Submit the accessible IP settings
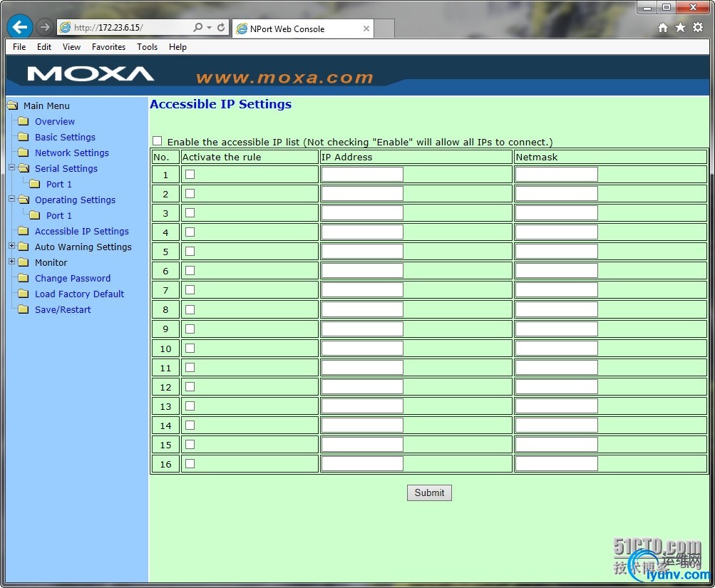The width and height of the screenshot is (715, 588). coord(429,492)
